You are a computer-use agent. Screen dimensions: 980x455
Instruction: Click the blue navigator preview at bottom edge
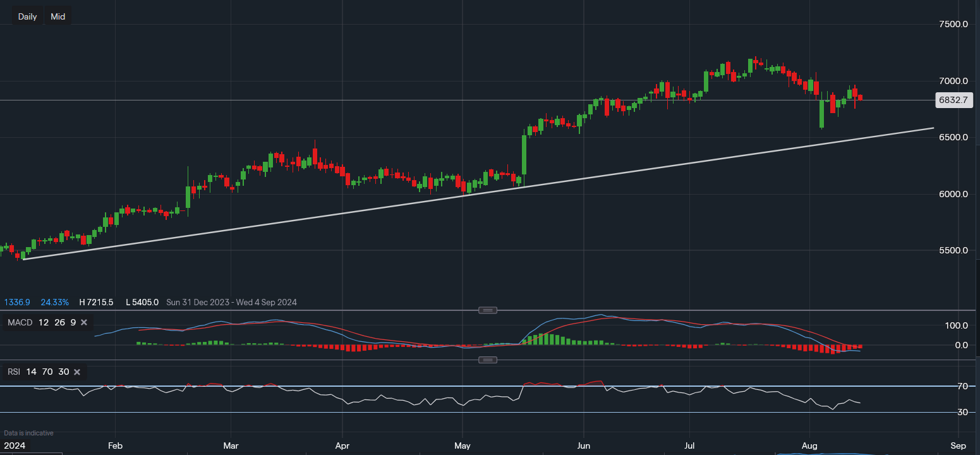(821, 452)
